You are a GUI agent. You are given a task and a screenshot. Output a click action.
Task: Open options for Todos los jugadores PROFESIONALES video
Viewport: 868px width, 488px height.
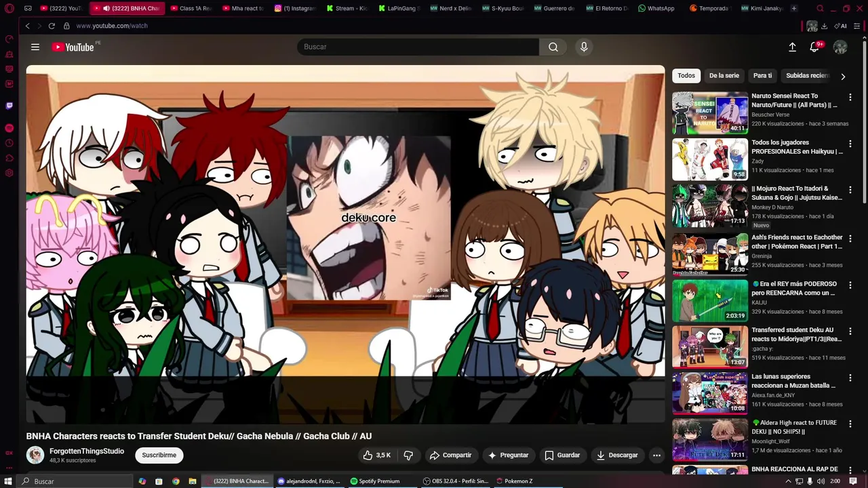tap(850, 144)
